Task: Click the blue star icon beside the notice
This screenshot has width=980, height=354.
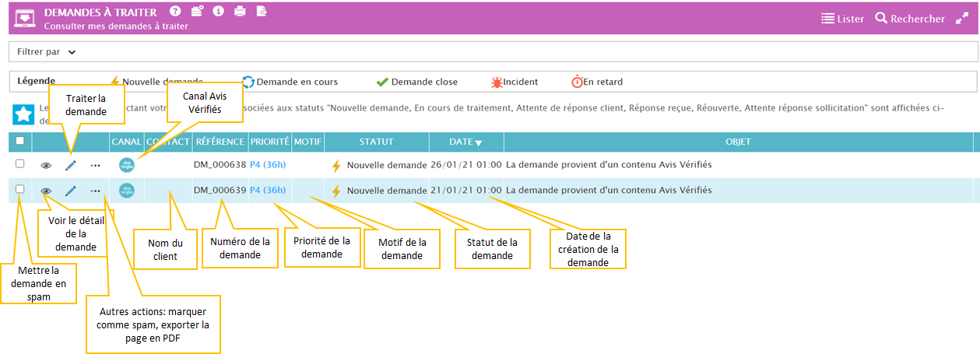Action: [x=23, y=114]
